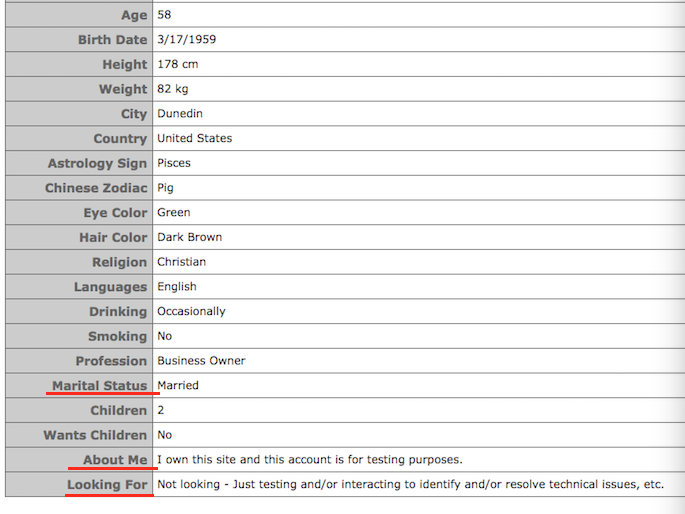
Task: Click the Business Owner profession value
Action: click(201, 361)
